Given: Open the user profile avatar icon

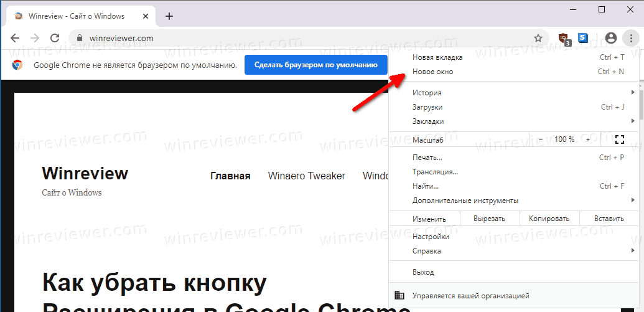Looking at the screenshot, I should click(x=611, y=38).
